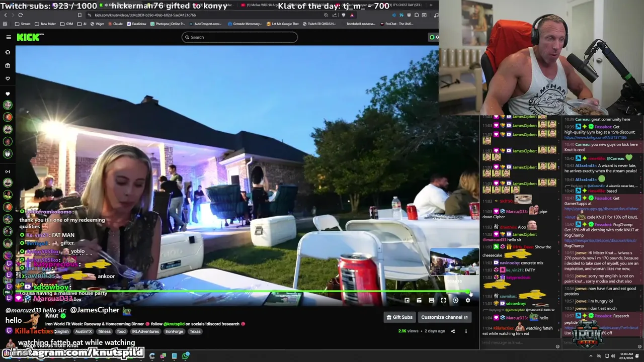Select the English tag
Screen dimensions: 644x362
click(61, 332)
